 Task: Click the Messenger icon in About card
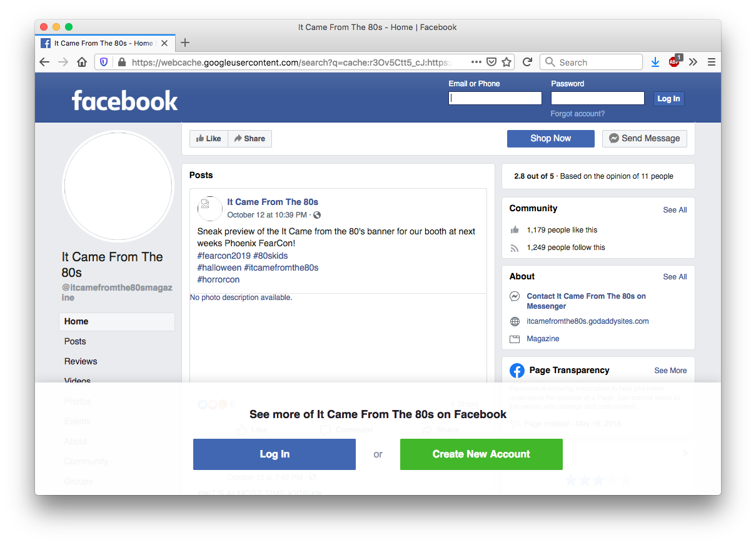pyautogui.click(x=515, y=297)
